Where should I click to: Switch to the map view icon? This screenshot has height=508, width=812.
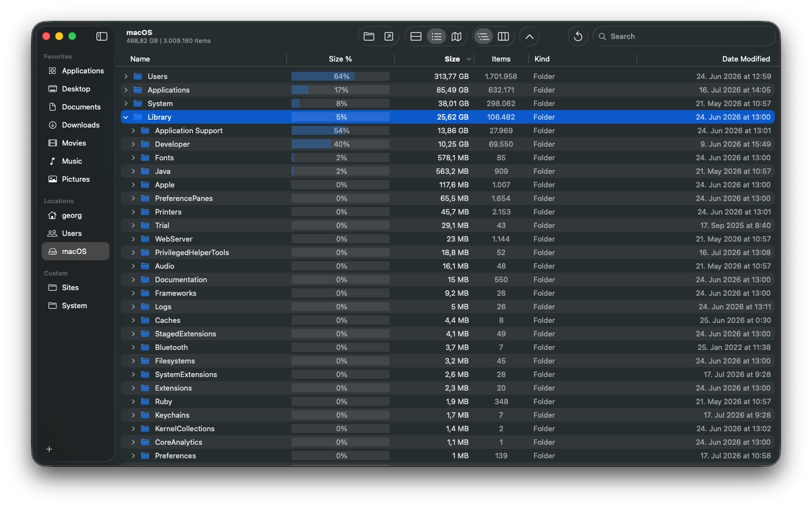tap(457, 36)
